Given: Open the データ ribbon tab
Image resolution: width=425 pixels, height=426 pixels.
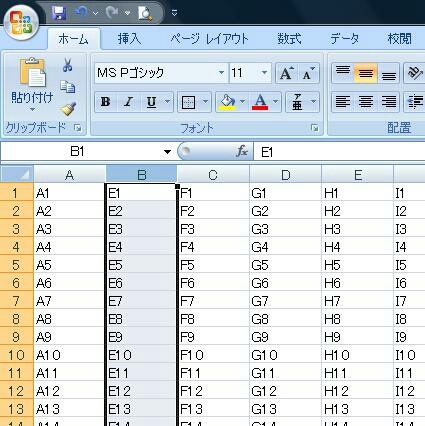Looking at the screenshot, I should pos(345,39).
